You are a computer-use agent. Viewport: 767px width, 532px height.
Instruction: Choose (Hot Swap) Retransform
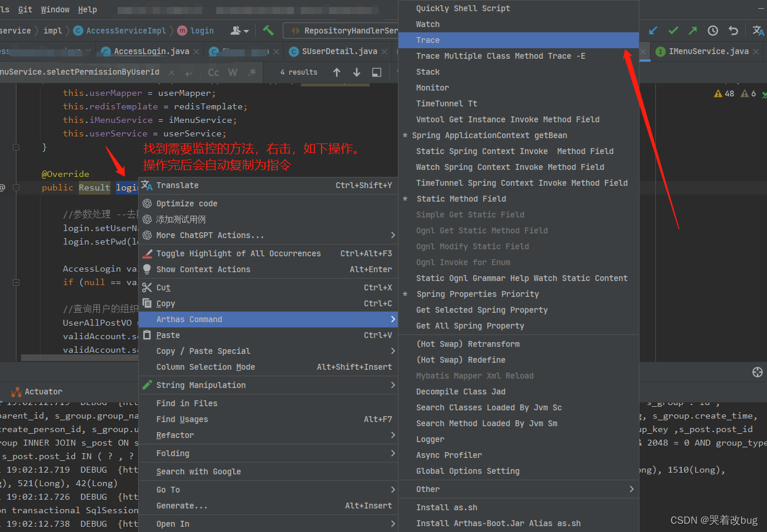click(518, 344)
